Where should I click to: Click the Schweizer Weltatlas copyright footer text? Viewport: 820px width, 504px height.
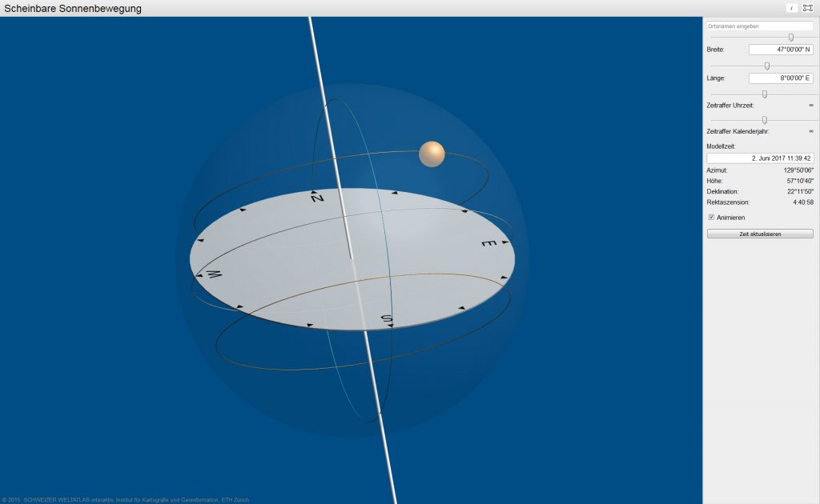[125, 500]
